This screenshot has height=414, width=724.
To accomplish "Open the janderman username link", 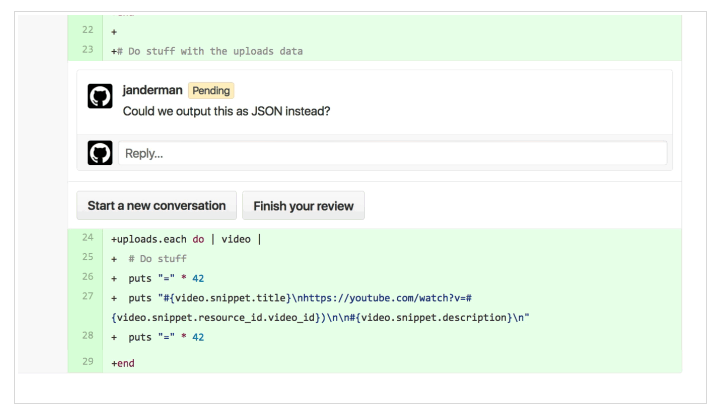I will coord(152,90).
